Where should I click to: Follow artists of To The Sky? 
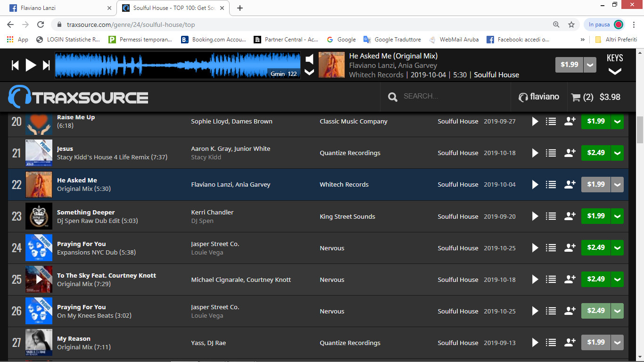[x=570, y=280]
